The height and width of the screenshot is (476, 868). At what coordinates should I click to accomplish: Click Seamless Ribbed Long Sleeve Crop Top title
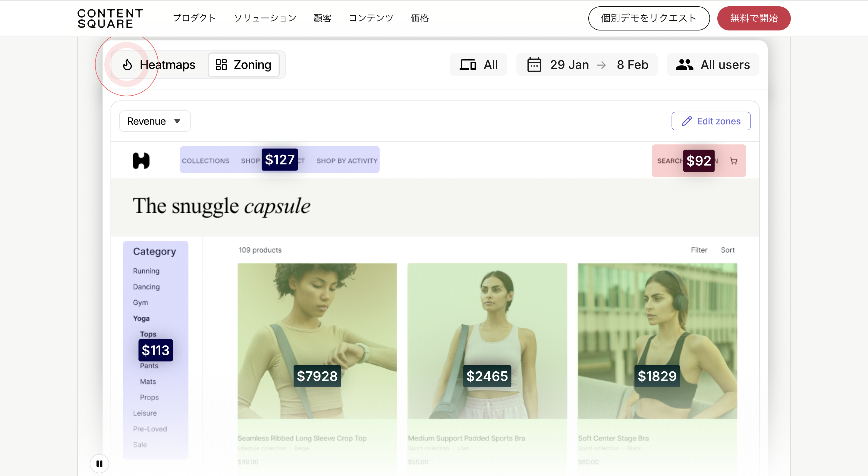point(302,438)
